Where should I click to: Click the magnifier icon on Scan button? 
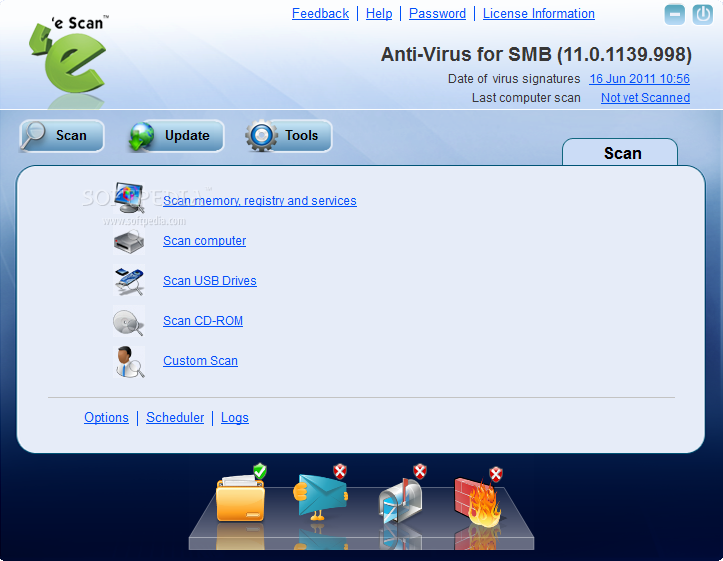click(x=33, y=136)
